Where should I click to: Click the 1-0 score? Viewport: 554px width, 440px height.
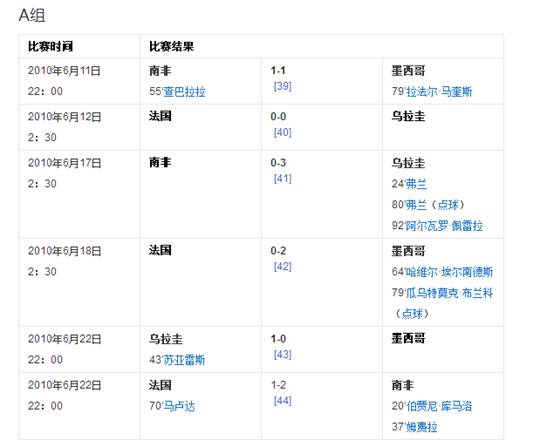278,339
